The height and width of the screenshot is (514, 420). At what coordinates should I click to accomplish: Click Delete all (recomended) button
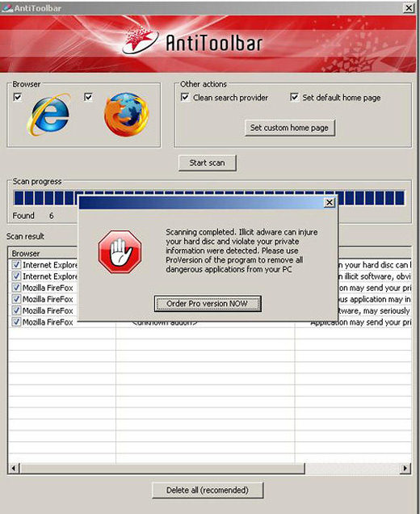208,491
